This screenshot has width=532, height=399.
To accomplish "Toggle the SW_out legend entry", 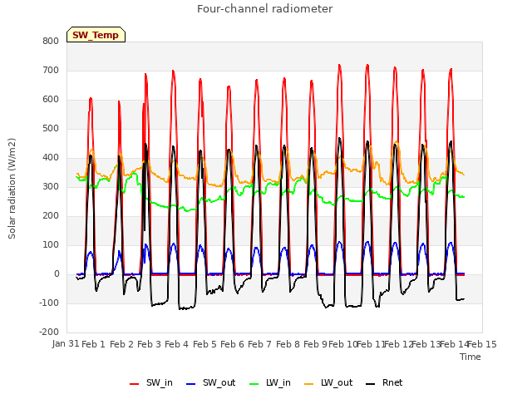I will pos(210,382).
